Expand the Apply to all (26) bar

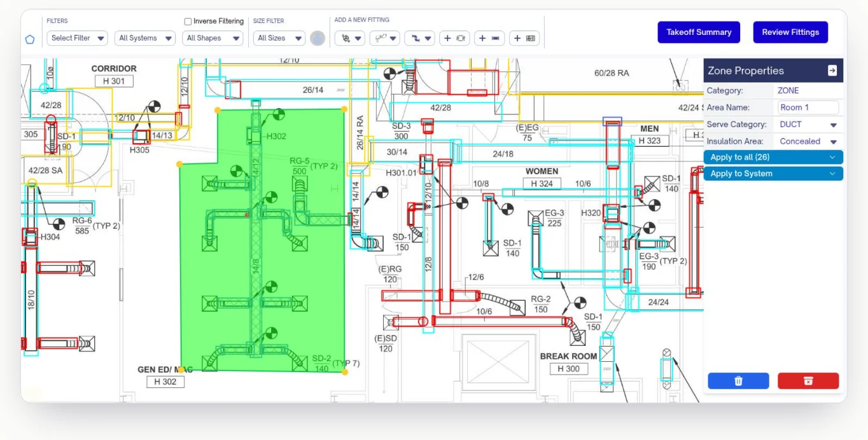coord(773,157)
